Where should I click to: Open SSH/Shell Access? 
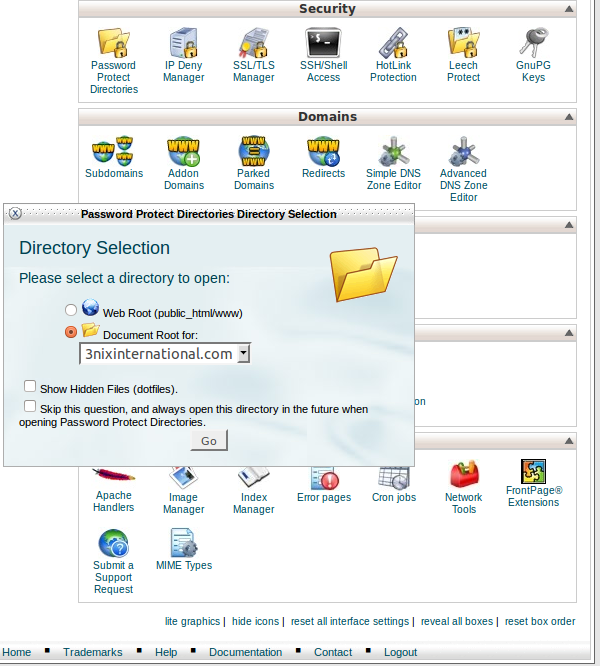click(324, 55)
